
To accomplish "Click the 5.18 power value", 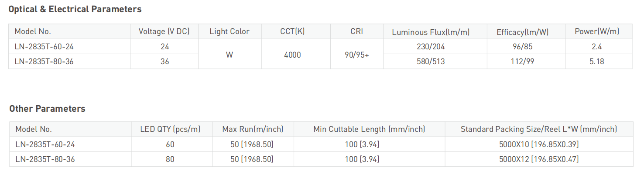I will pyautogui.click(x=597, y=62).
